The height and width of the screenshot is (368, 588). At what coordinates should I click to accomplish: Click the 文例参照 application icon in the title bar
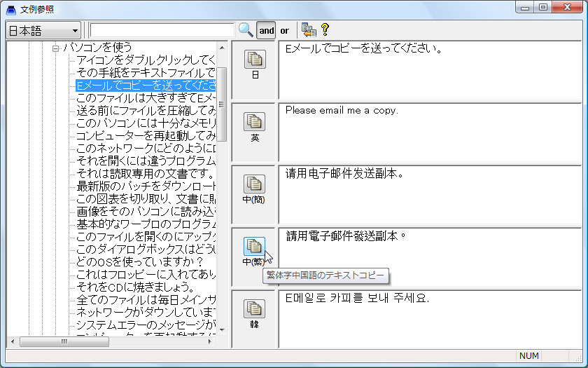pos(11,9)
